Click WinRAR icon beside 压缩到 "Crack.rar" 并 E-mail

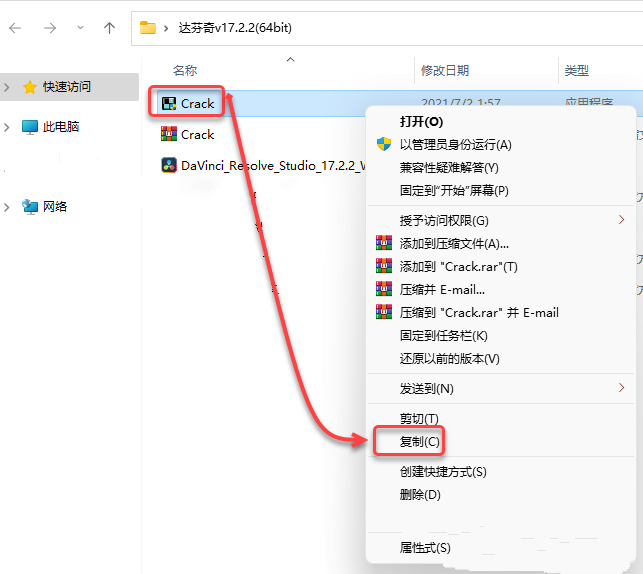[384, 312]
